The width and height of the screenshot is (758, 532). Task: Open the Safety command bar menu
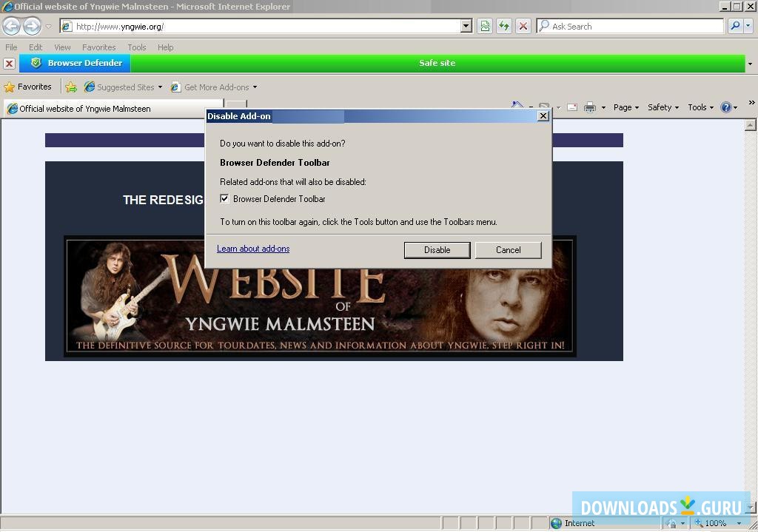coord(663,107)
